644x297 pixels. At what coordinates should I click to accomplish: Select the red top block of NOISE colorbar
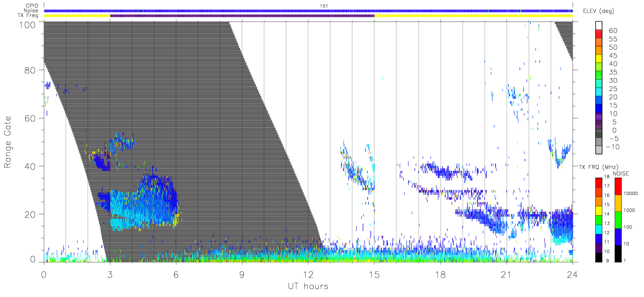point(619,186)
